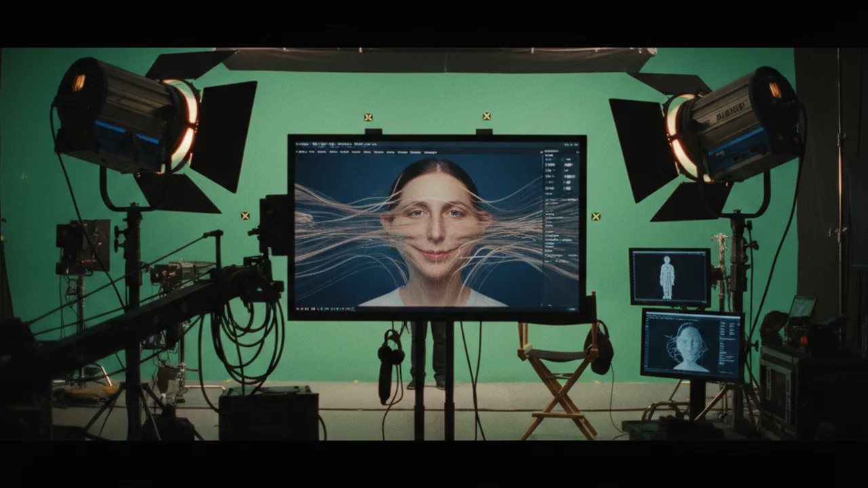
Task: Click the woman's face in the main viewport
Action: pos(435,224)
